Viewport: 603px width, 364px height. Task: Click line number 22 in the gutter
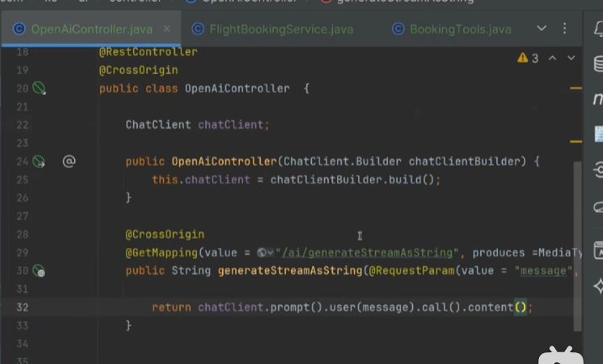tap(23, 125)
